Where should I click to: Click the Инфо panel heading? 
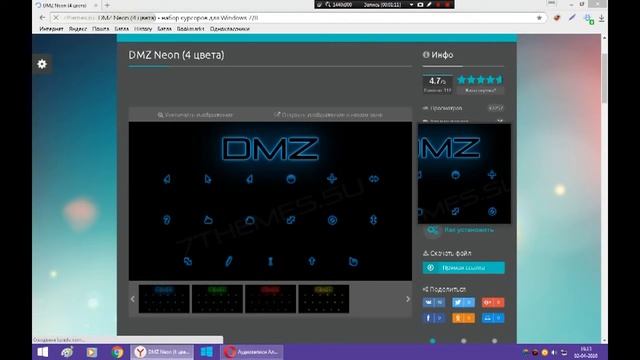[438, 55]
